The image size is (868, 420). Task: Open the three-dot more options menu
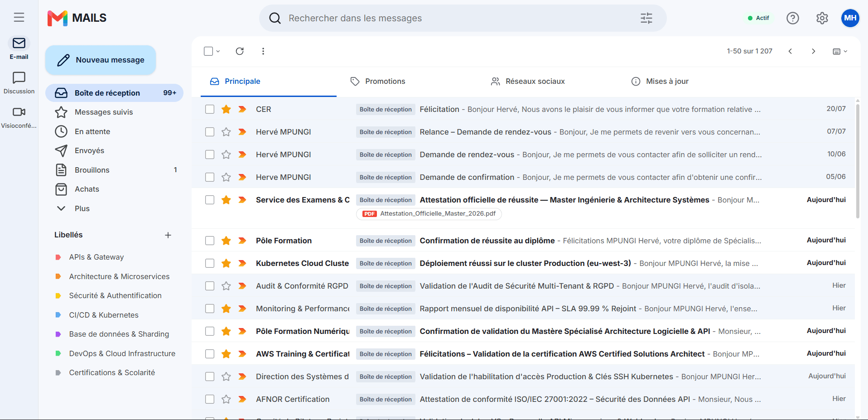(263, 51)
